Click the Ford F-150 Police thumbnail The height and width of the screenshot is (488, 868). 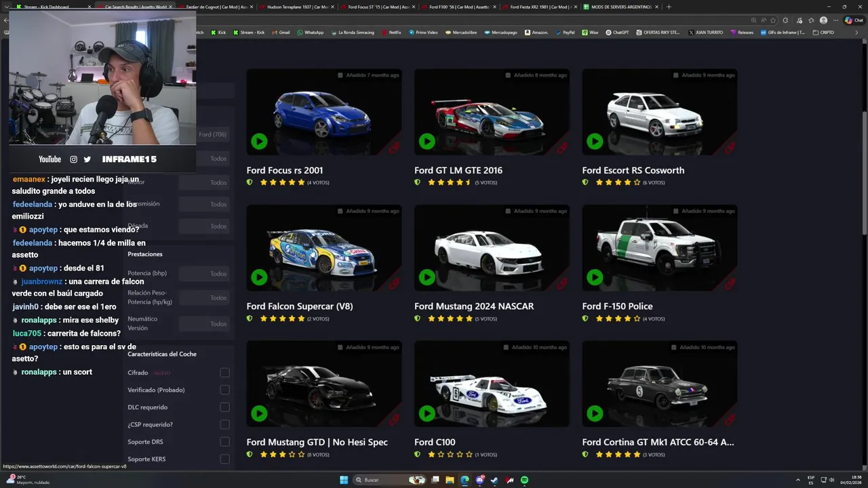[x=660, y=248]
